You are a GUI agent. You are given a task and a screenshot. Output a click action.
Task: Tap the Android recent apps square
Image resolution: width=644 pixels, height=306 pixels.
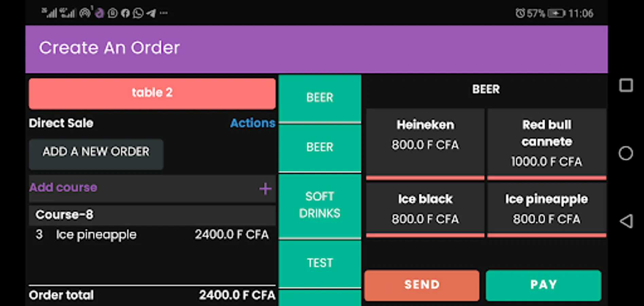coord(626,85)
